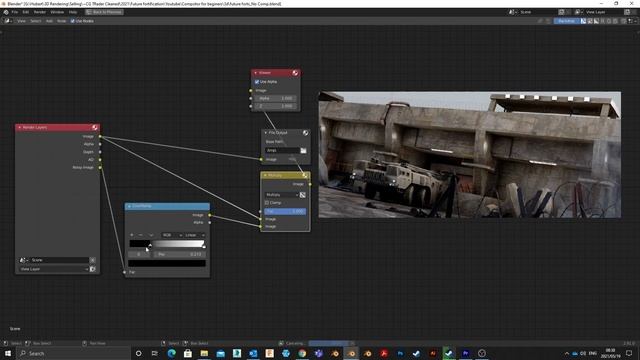Viewport: 640px width, 360px height.
Task: Click the Render Layers Image output socket
Action: (x=100, y=136)
